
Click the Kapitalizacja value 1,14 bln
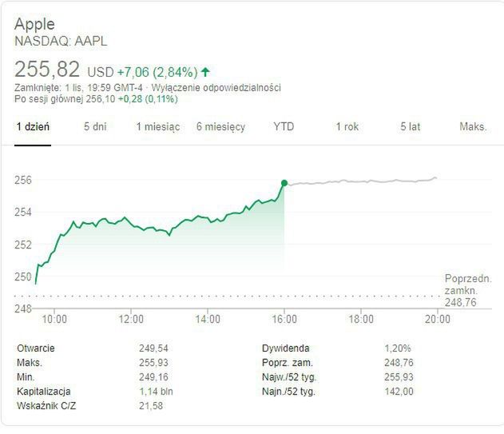click(x=157, y=391)
